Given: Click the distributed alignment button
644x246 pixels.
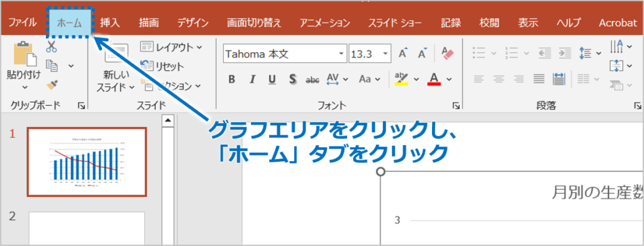Looking at the screenshot, I should pos(559,79).
